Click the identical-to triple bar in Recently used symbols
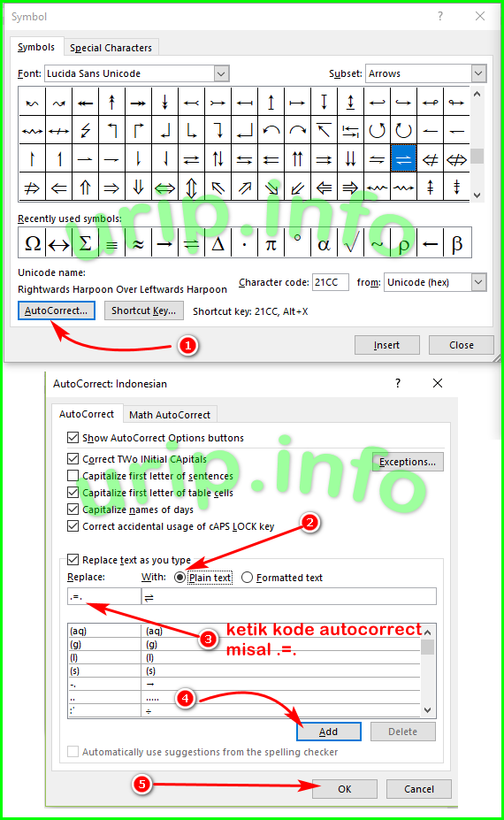 112,243
